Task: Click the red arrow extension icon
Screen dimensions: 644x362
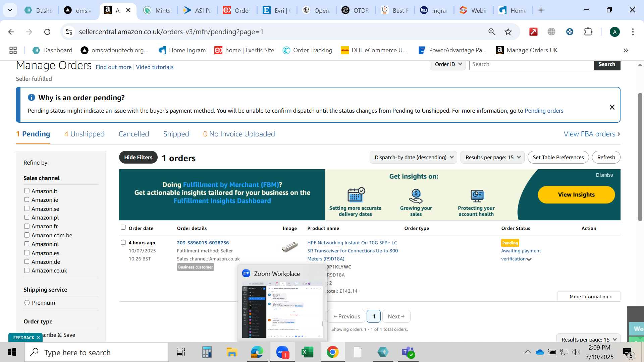Action: coord(533,32)
